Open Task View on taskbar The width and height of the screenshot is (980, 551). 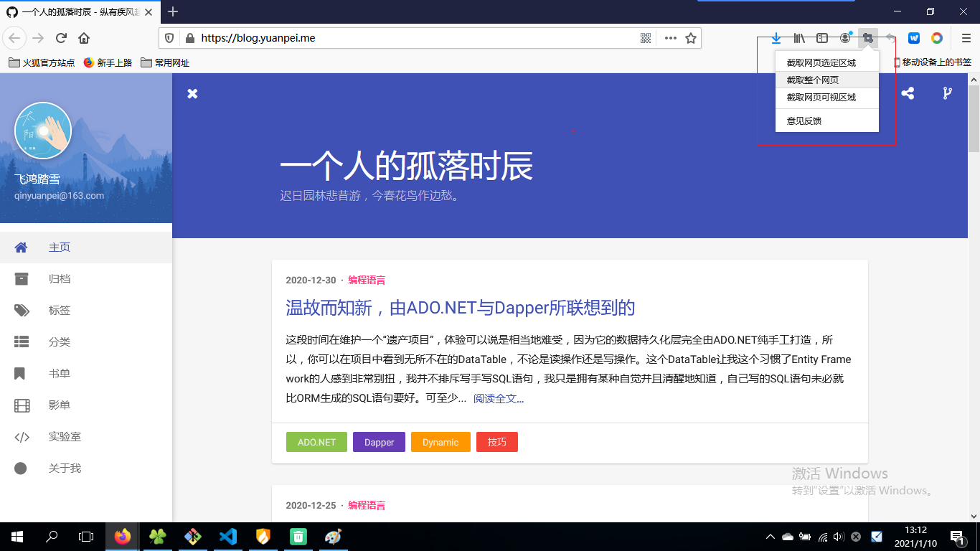click(x=86, y=537)
